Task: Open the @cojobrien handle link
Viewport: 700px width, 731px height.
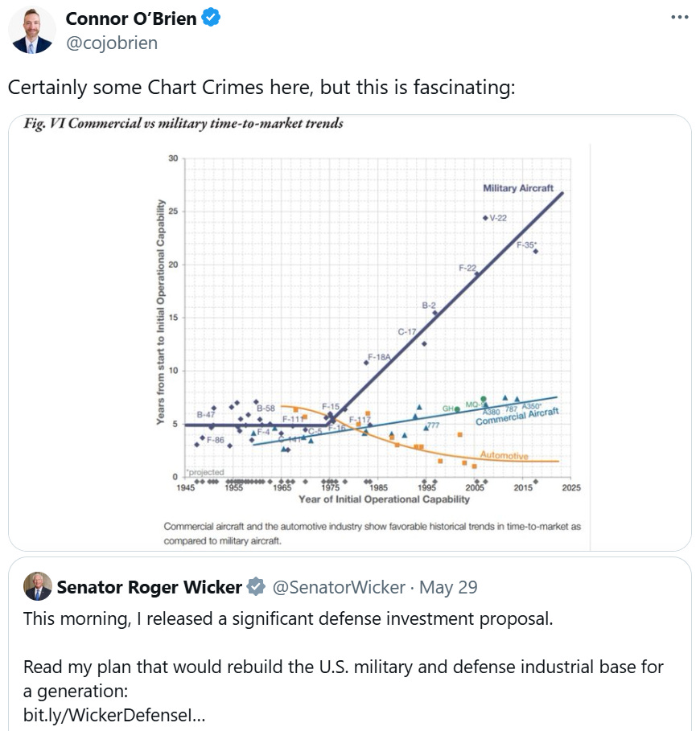Action: point(111,43)
